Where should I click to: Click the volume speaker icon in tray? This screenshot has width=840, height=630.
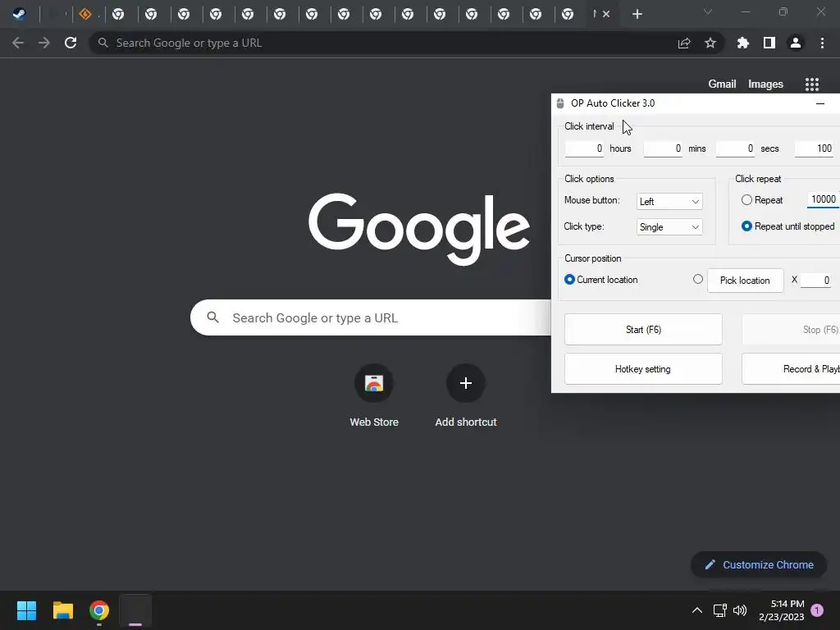740,610
